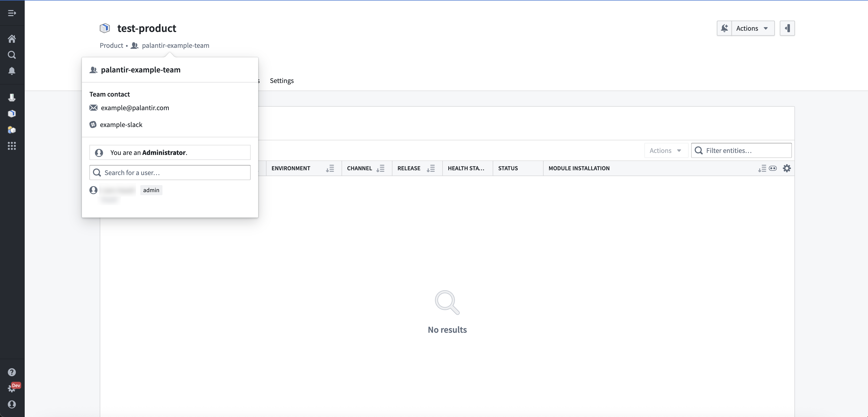Open the search icon in sidebar

click(12, 55)
